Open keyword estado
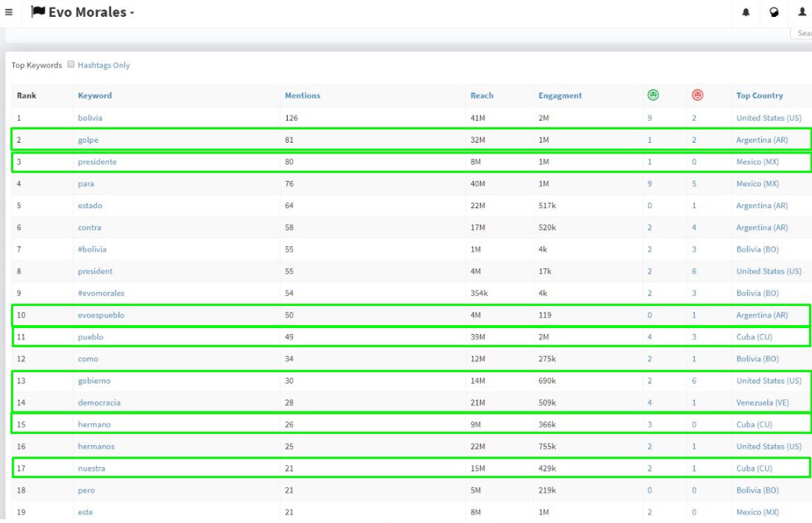812x523 pixels. click(90, 205)
